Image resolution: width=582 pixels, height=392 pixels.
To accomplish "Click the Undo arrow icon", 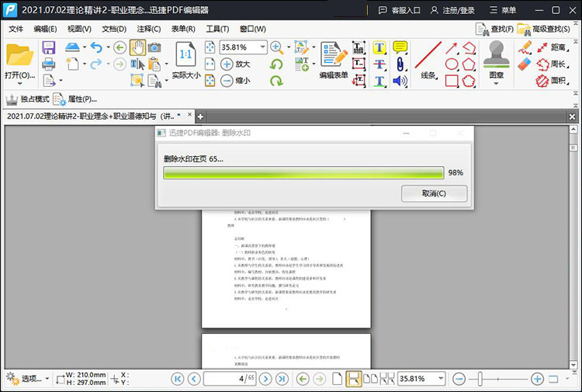I will click(x=96, y=47).
